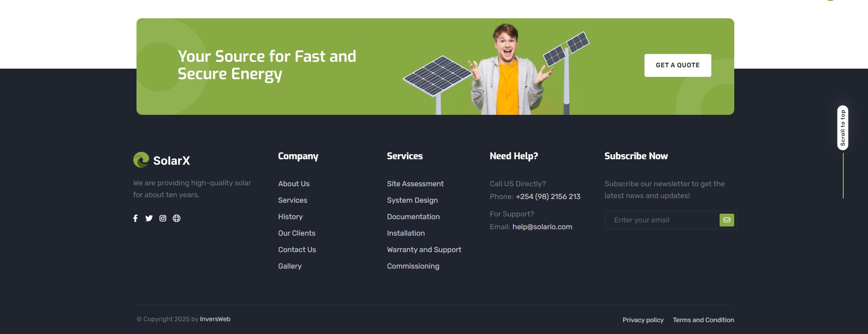Click the SolarX logo
The image size is (868, 334).
162,160
